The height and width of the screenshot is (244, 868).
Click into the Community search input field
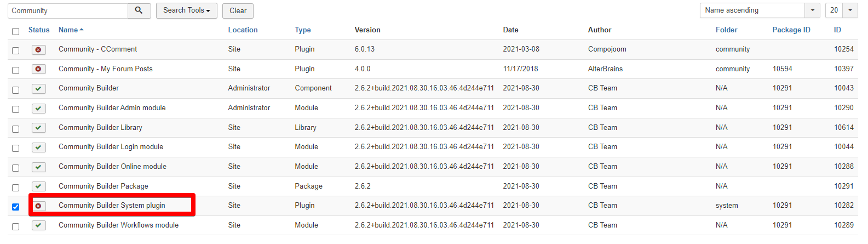coord(68,10)
